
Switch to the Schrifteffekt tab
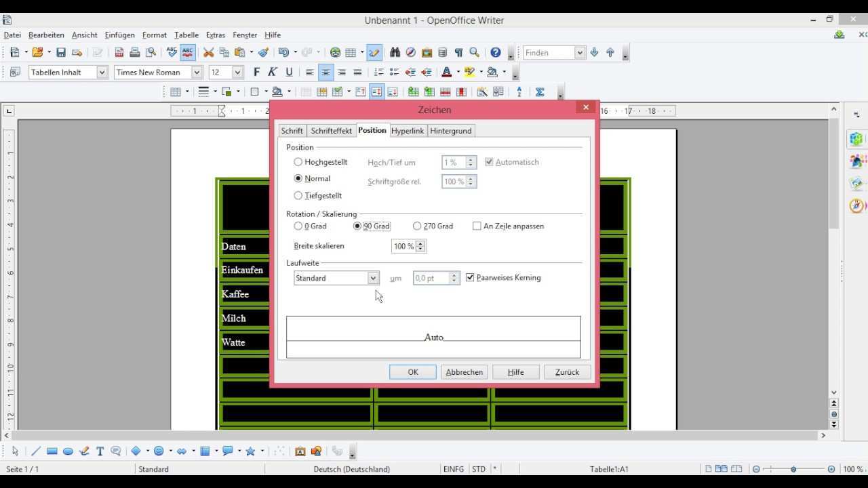(331, 131)
